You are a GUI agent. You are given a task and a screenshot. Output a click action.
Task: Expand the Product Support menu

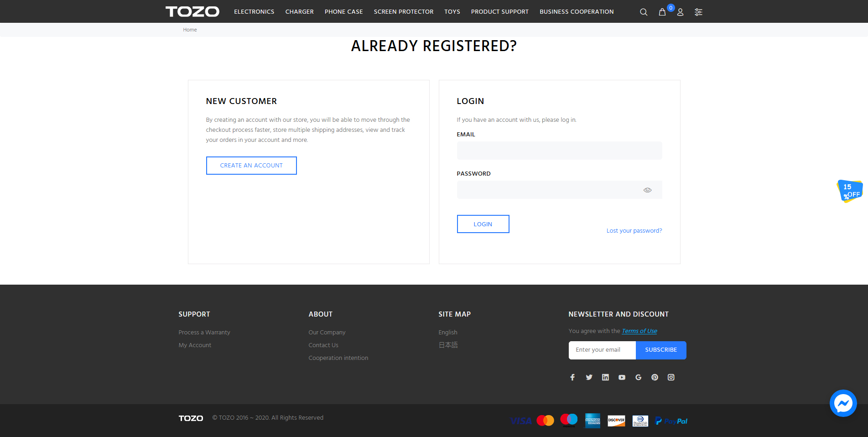[499, 12]
